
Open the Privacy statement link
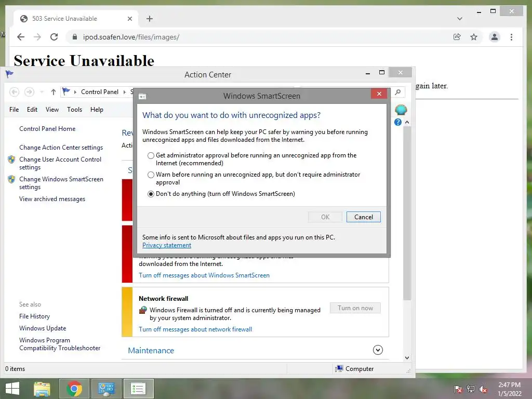(167, 245)
